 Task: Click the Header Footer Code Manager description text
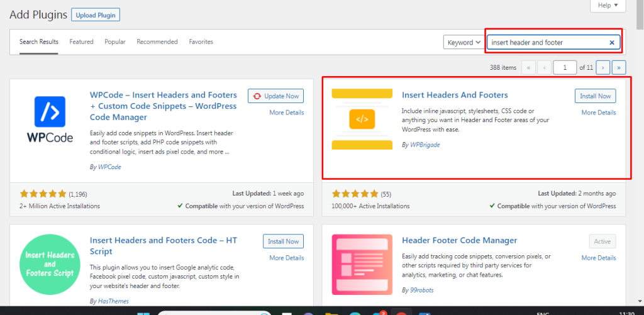(477, 265)
